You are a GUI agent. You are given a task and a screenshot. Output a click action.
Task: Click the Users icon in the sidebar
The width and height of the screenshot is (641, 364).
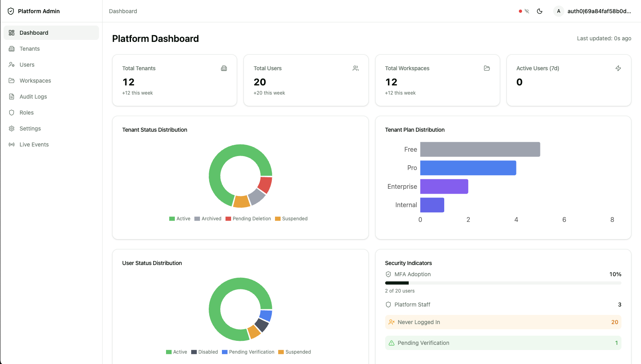click(x=12, y=65)
